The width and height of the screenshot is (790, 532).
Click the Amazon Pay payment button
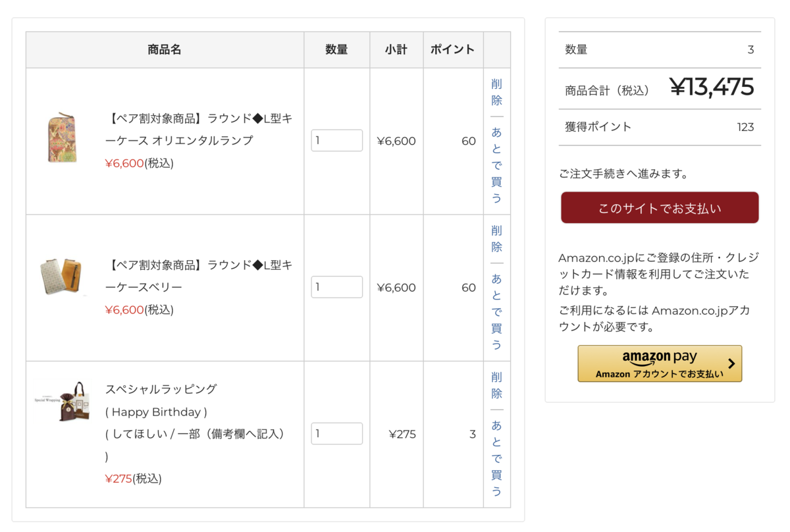pyautogui.click(x=659, y=363)
